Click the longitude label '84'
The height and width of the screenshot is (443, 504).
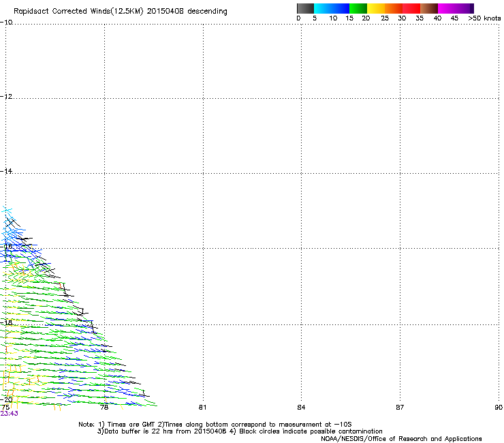301,408
